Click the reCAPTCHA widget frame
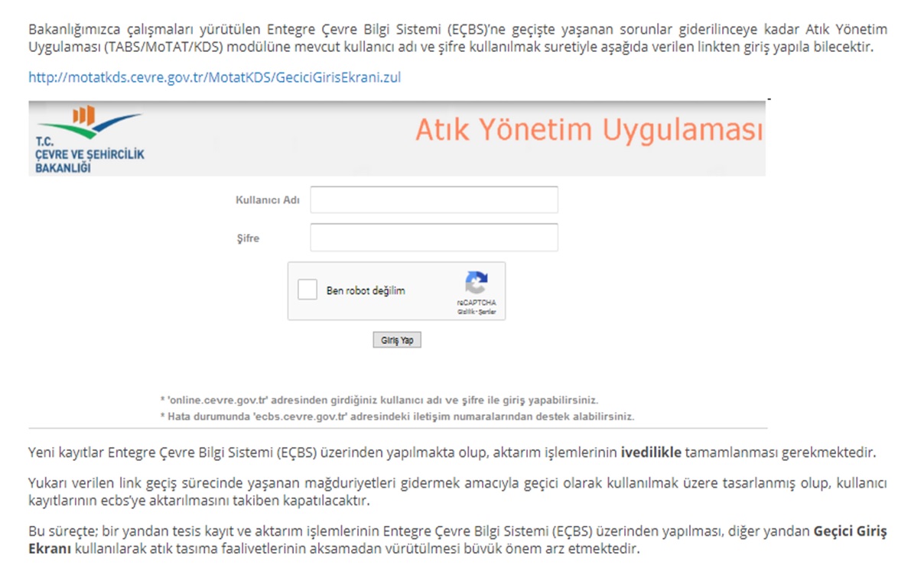 tap(397, 291)
